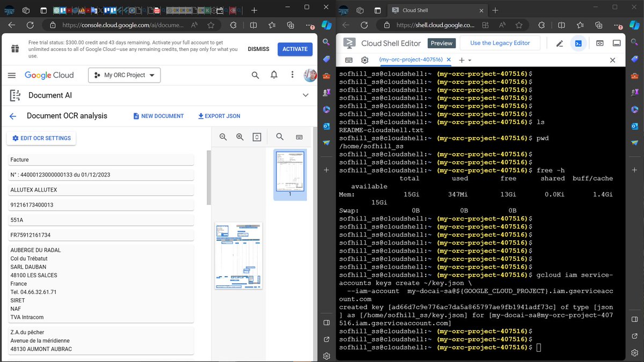Fit the document page to view
This screenshot has width=644, height=362.
257,137
